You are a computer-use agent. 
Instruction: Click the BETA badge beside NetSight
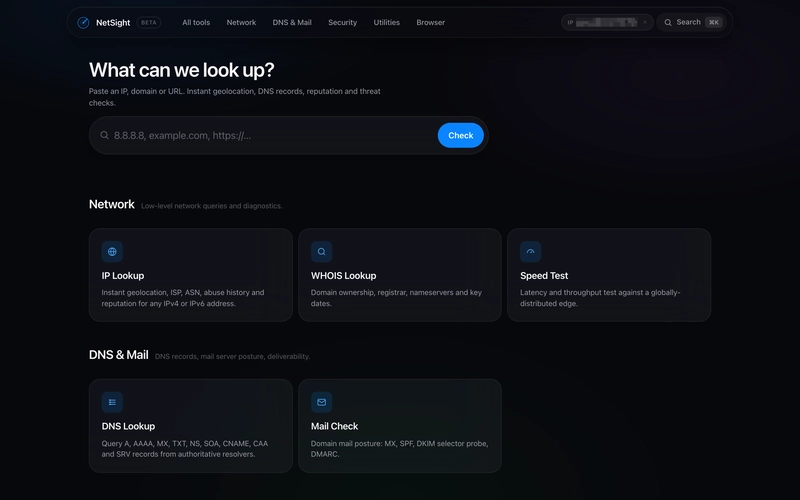tap(148, 22)
